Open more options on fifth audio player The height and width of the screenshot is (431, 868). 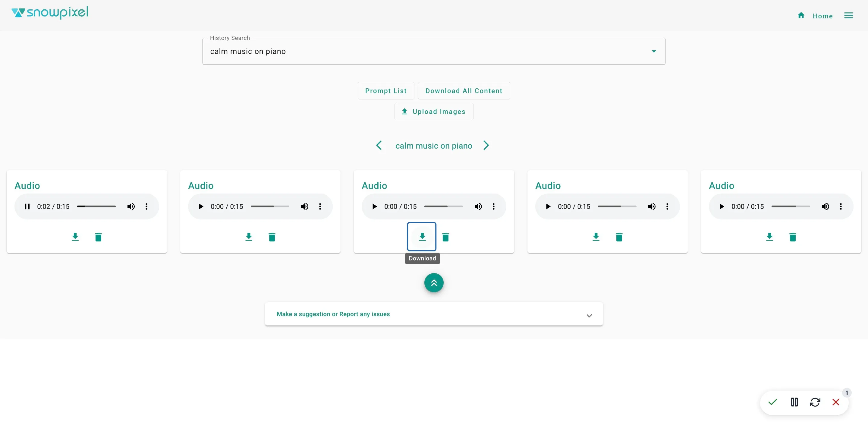pyautogui.click(x=841, y=206)
